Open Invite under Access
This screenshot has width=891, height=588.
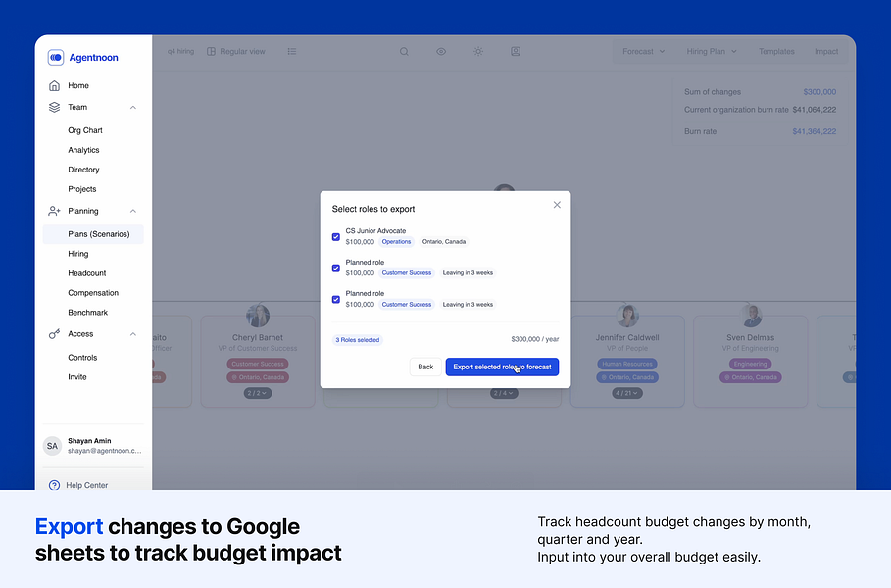pos(77,377)
